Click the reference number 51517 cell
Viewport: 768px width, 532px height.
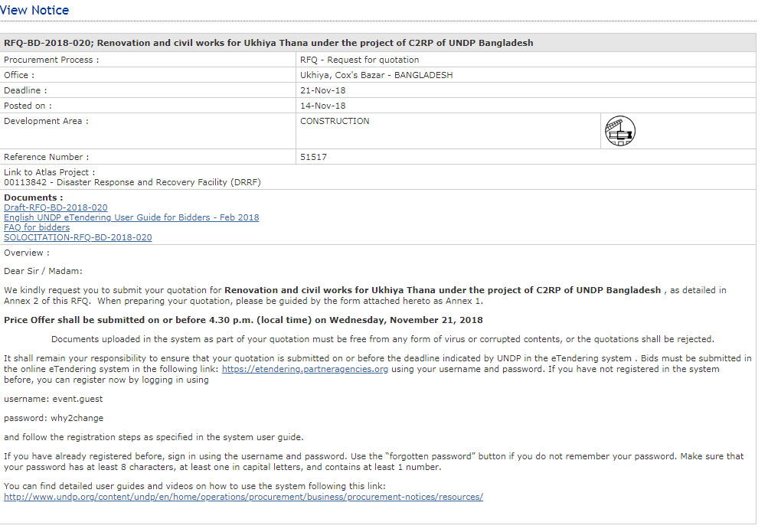pyautogui.click(x=313, y=157)
